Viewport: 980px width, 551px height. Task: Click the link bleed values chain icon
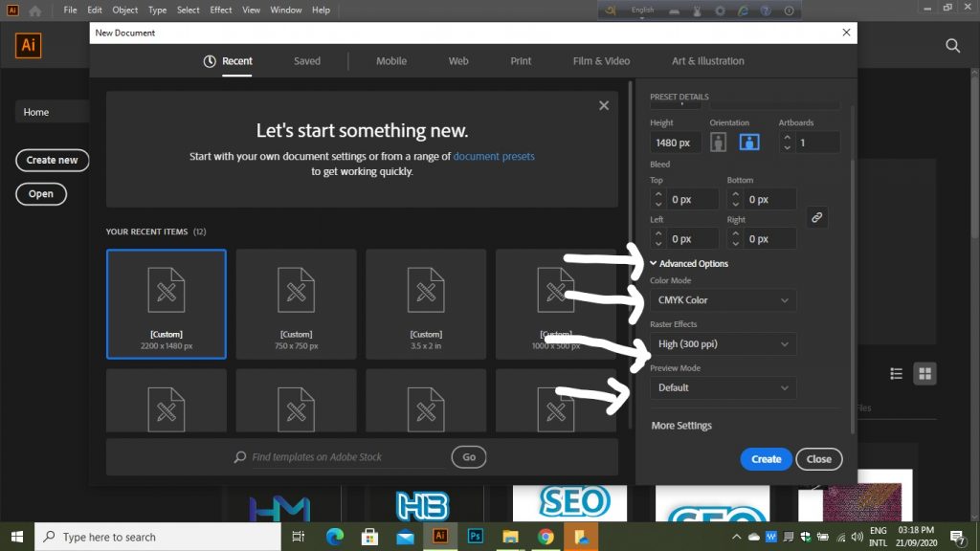[816, 218]
